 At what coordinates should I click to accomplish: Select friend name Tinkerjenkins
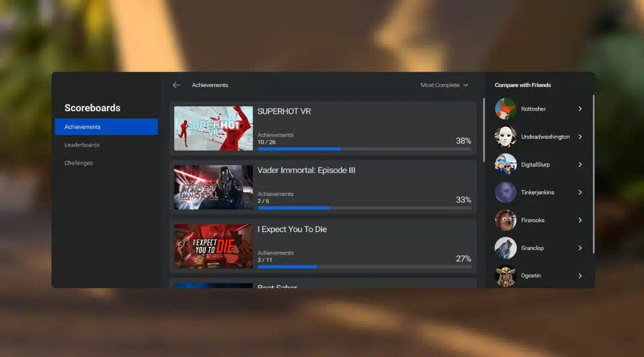(x=537, y=192)
